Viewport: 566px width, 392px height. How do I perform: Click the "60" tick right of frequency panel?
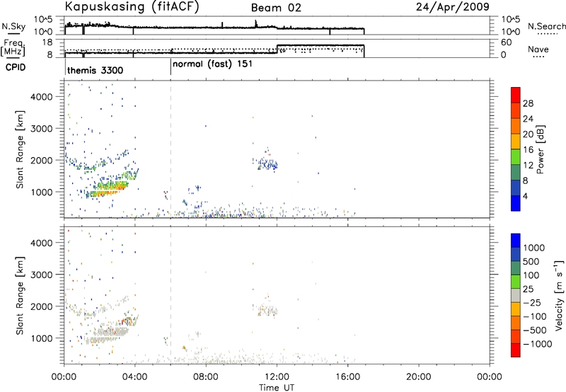coord(507,42)
